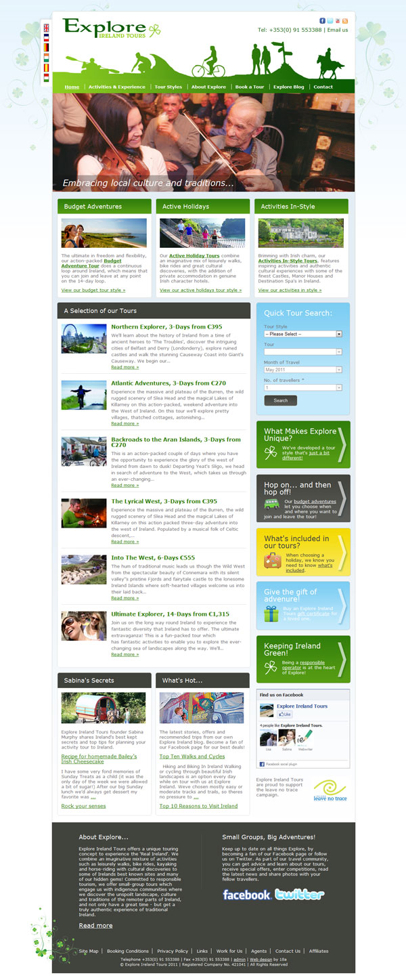This screenshot has width=406, height=980.
Task: Expand the No. of travellers dropdown
Action: [302, 387]
